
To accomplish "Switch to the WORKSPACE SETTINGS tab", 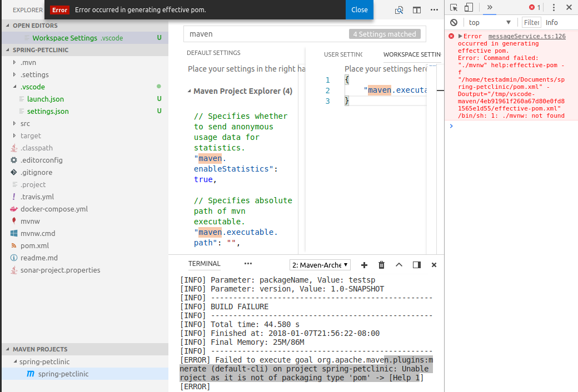I will tap(411, 54).
